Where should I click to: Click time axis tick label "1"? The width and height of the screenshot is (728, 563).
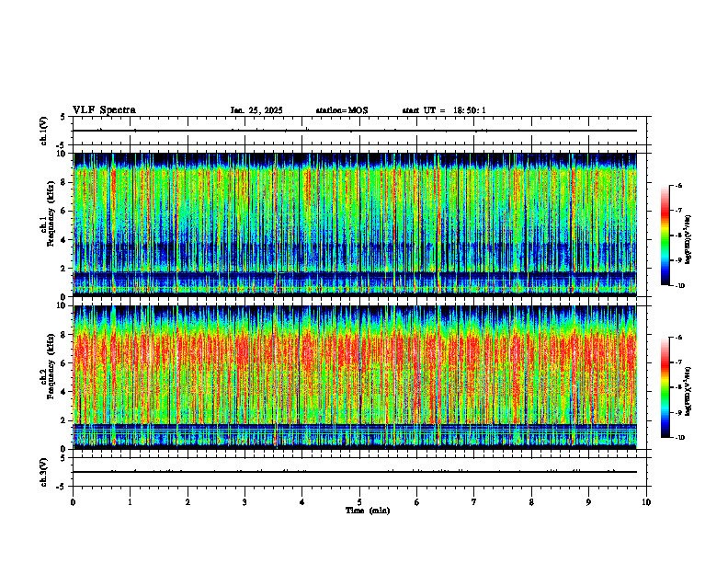[130, 502]
